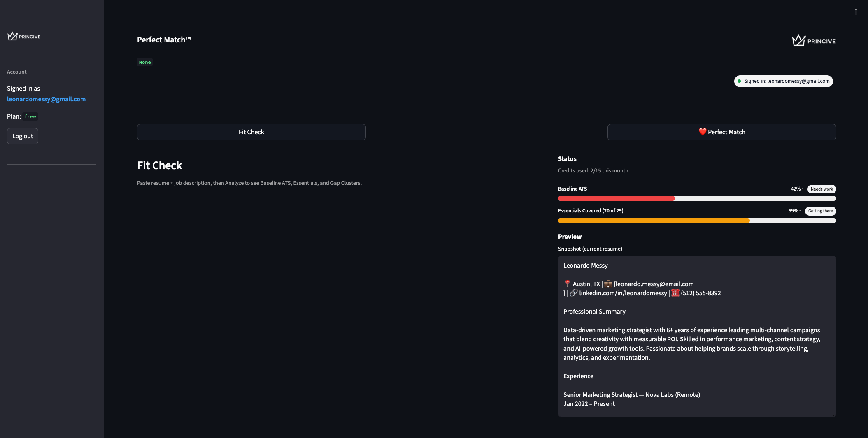The image size is (868, 438).
Task: Click the Princive logo at top right
Action: (x=814, y=40)
